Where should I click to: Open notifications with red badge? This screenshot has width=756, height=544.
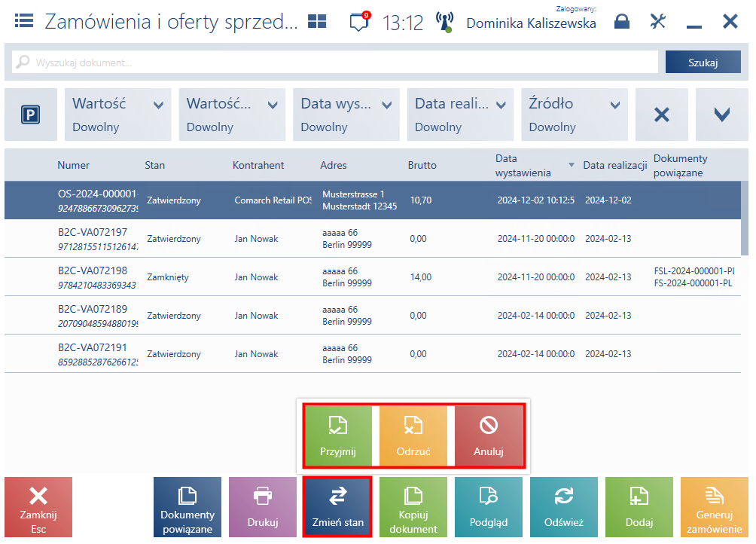click(x=360, y=22)
